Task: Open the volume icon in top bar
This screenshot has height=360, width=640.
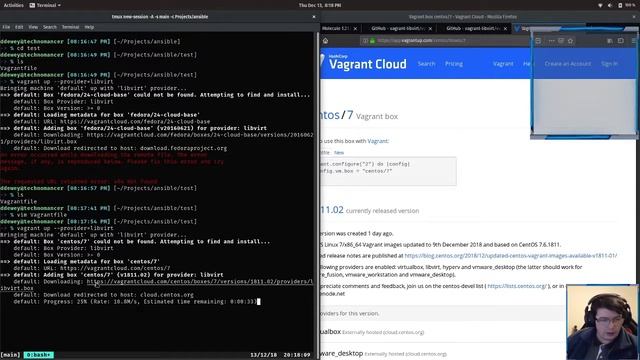Action: tap(610, 5)
